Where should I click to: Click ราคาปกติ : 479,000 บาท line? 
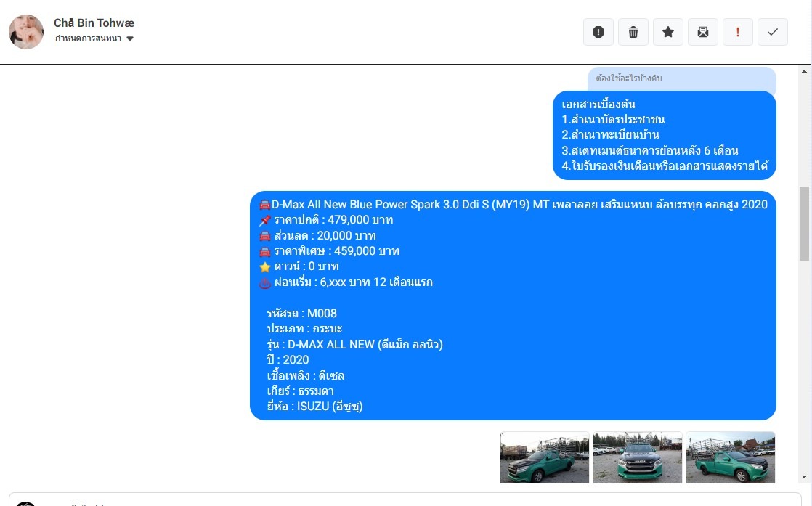(x=326, y=220)
